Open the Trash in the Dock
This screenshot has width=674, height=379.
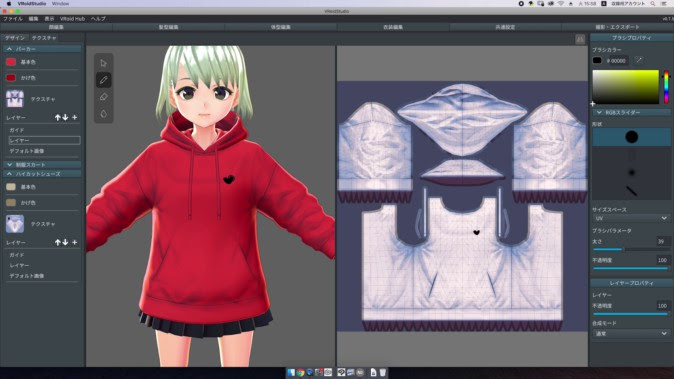(383, 373)
